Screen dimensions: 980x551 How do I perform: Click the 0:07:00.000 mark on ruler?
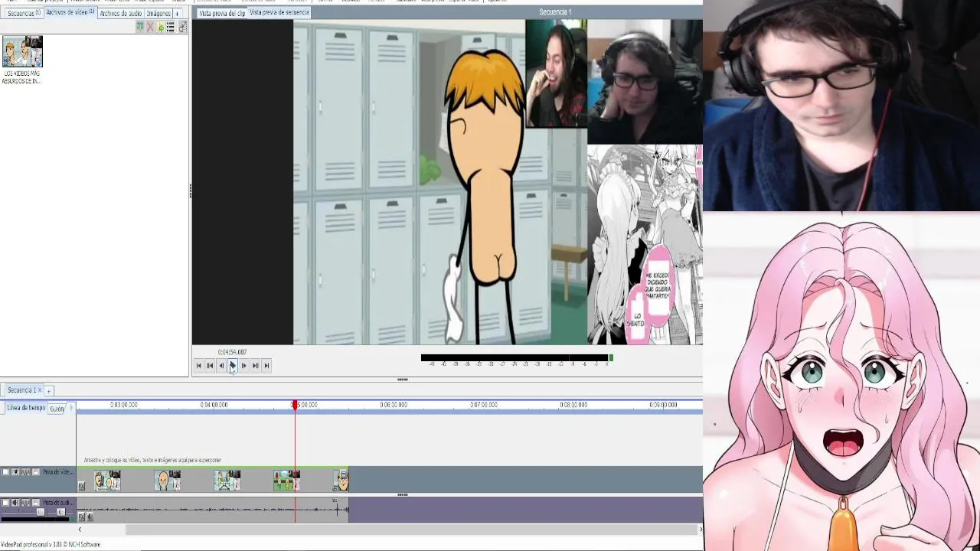(484, 405)
